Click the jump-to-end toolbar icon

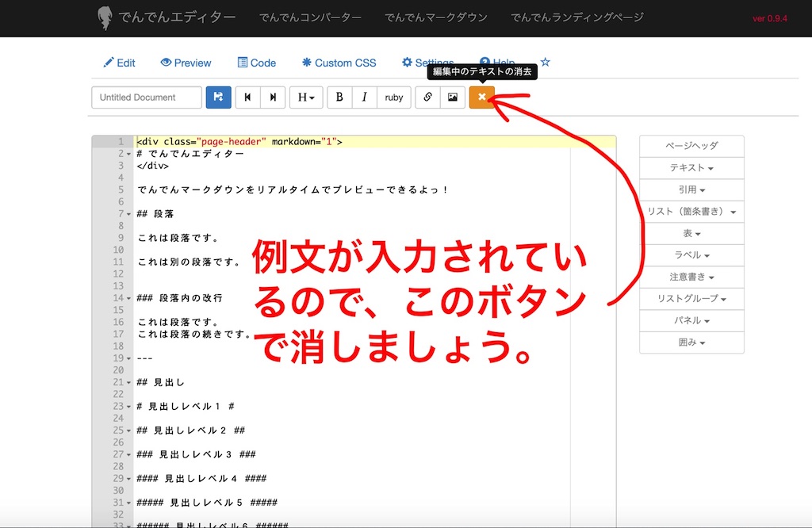(273, 98)
